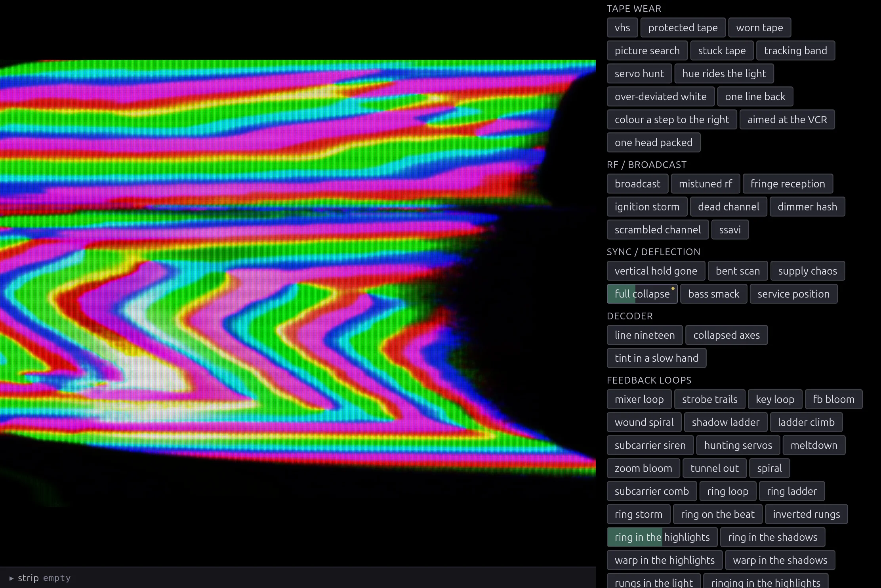The image size is (881, 588).
Task: Choose the worn tape preset
Action: pyautogui.click(x=759, y=28)
